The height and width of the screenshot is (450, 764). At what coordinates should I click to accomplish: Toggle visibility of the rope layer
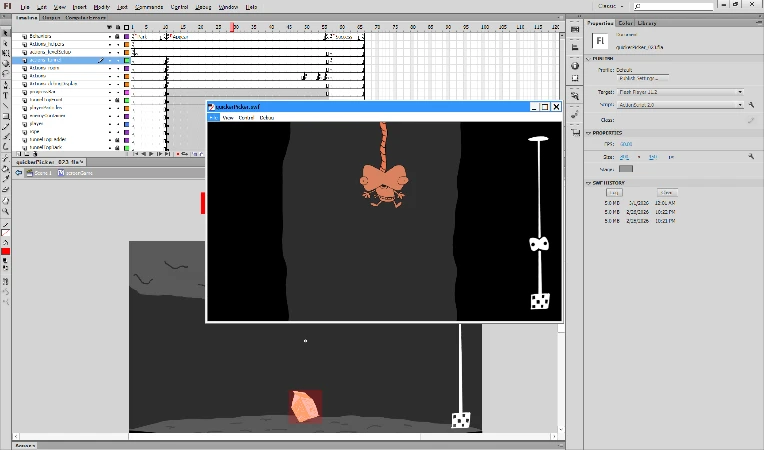tap(110, 131)
